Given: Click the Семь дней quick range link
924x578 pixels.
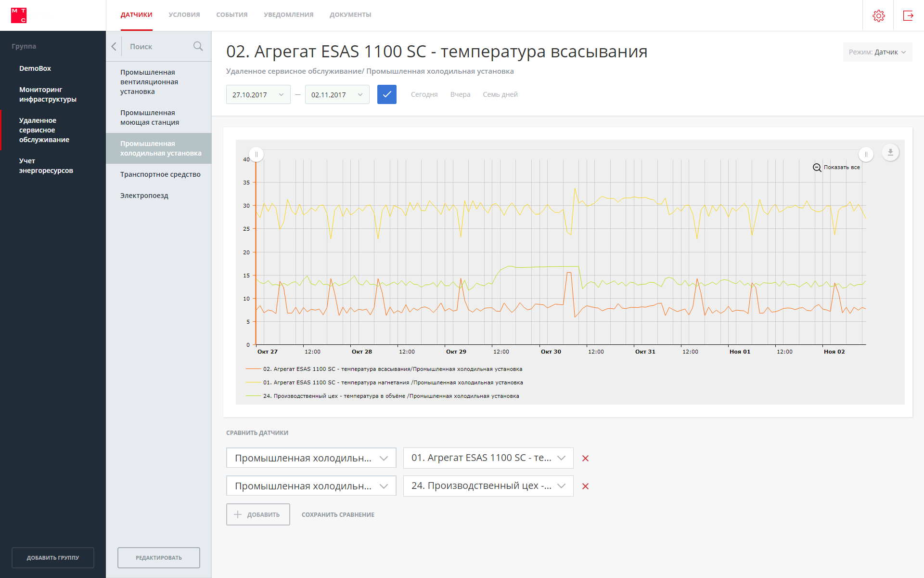Looking at the screenshot, I should pyautogui.click(x=500, y=94).
